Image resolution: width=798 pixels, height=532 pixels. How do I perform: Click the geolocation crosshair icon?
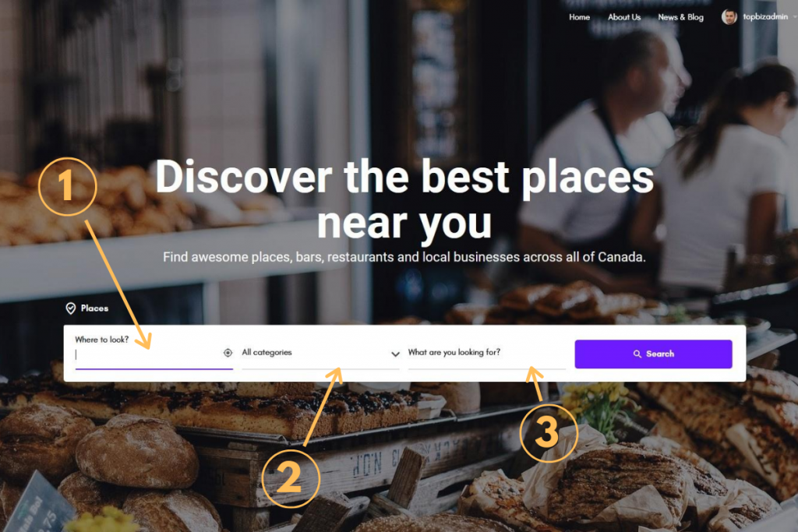tap(228, 353)
